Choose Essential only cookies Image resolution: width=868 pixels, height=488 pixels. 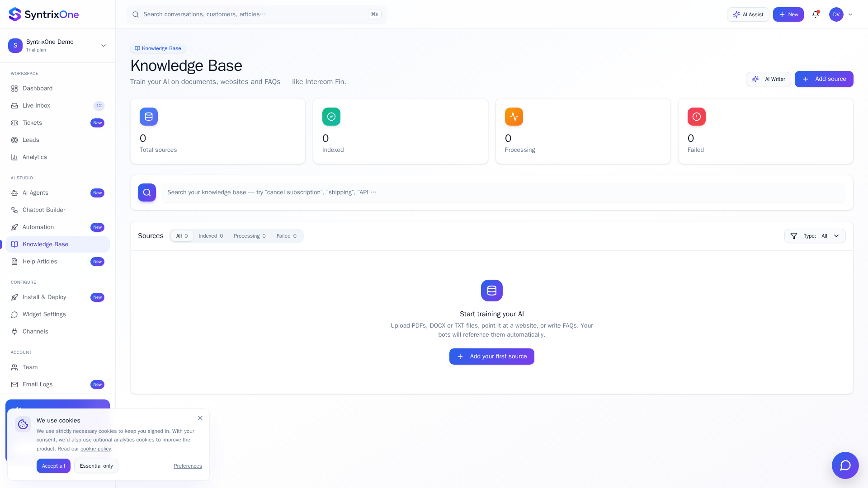click(96, 466)
